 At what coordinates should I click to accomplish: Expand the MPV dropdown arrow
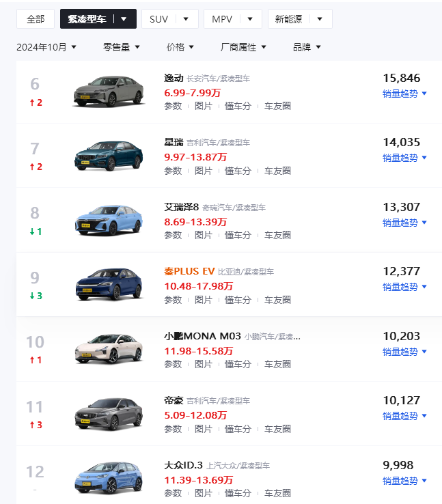[250, 19]
